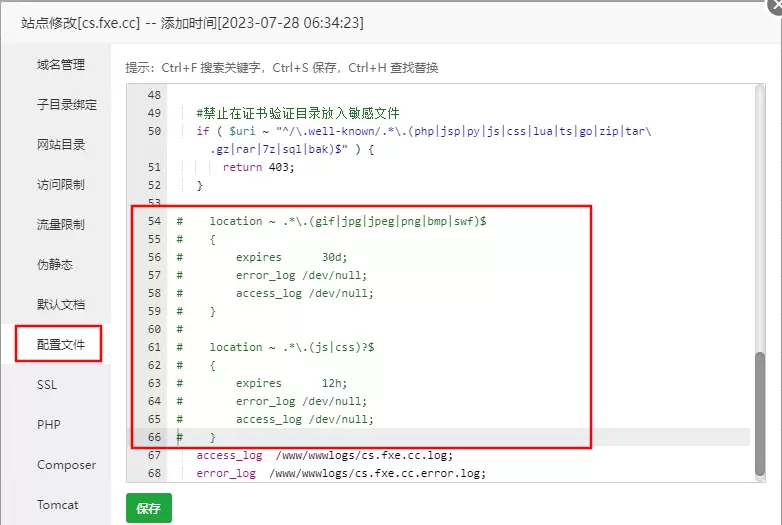Select the Tomcat tab
This screenshot has width=782, height=525.
(x=57, y=505)
